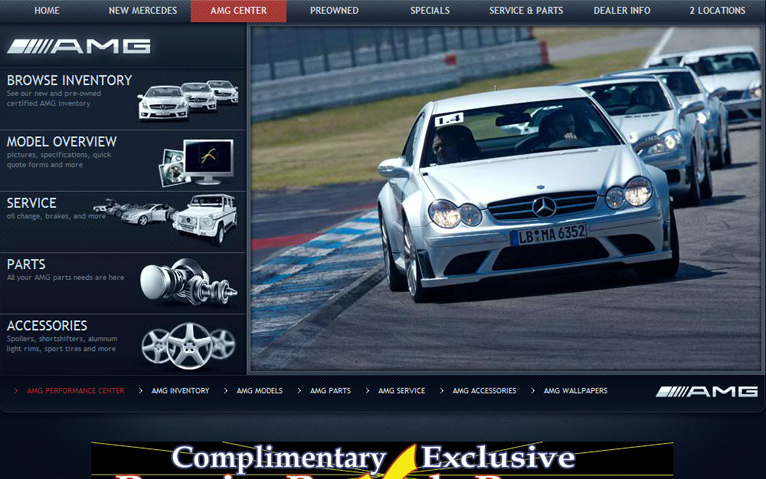Go to NEW MERCEDES section
Viewport: 766px width, 479px height.
[x=143, y=11]
